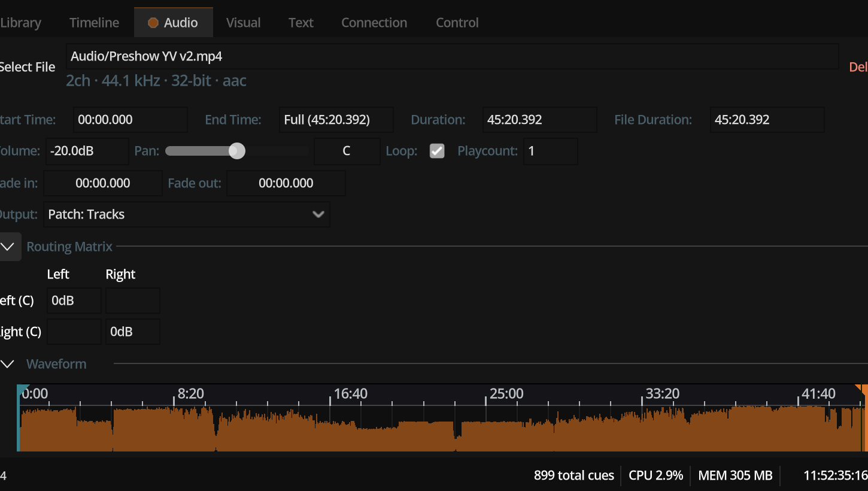Screen dimensions: 868x491
Task: Click the File Duration field
Action: click(767, 120)
